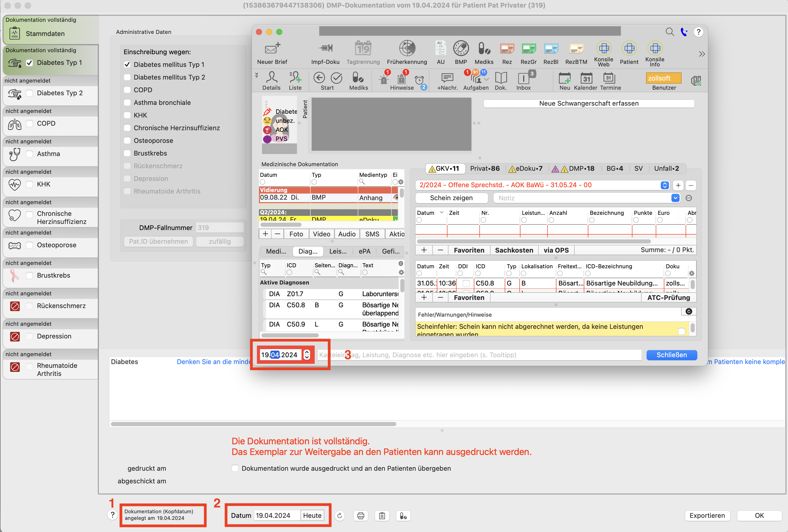Open the Aufgaben tasks icon
This screenshot has height=532, width=788.
point(476,78)
